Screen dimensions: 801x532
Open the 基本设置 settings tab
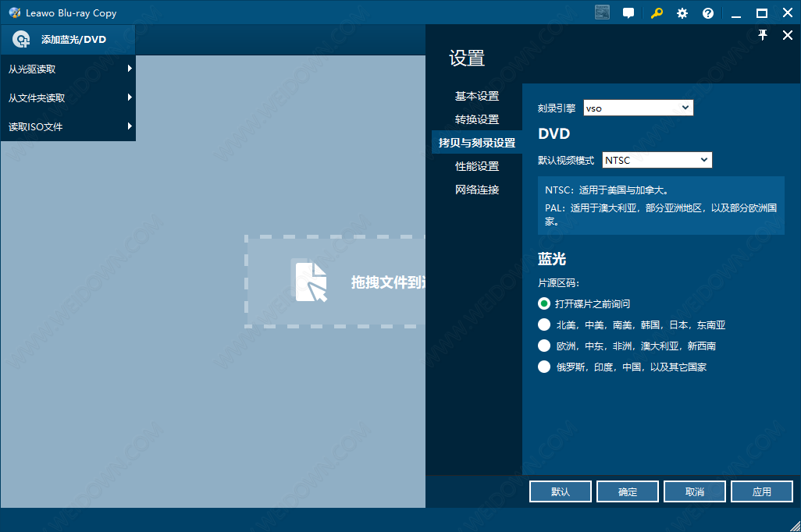click(x=476, y=96)
